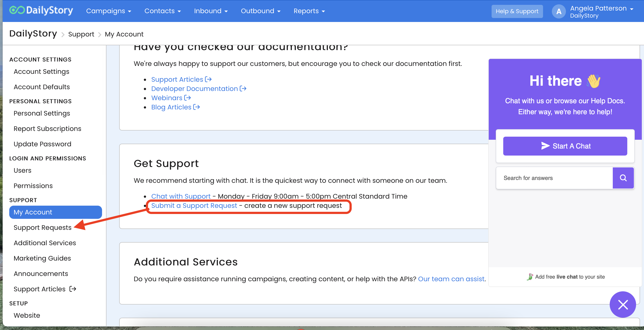Click the parrot icon in chat footer
The width and height of the screenshot is (644, 330).
[530, 277]
